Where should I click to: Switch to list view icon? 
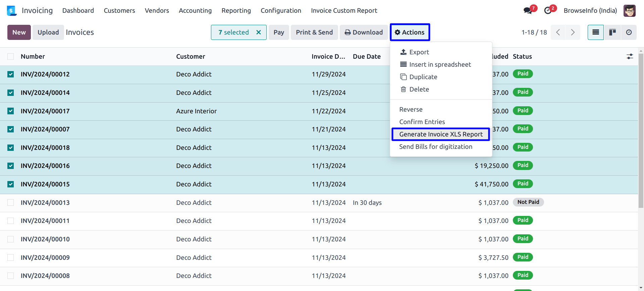pyautogui.click(x=596, y=33)
